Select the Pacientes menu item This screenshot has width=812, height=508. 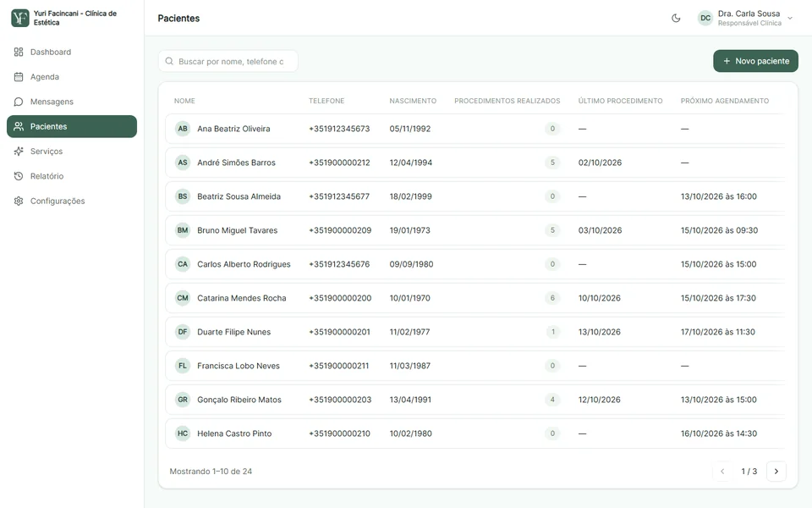point(71,126)
